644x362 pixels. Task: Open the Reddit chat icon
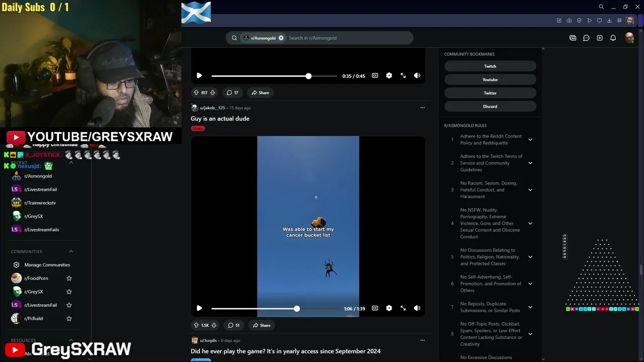tap(586, 38)
